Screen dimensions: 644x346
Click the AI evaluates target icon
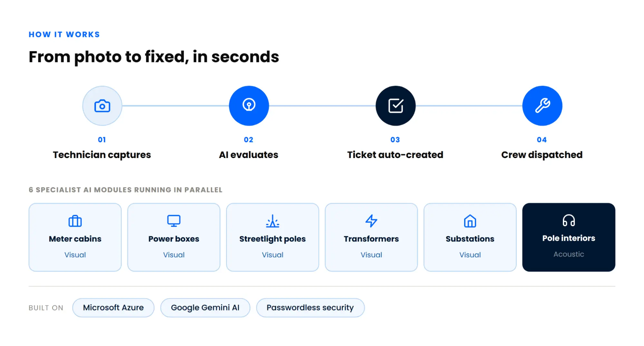pyautogui.click(x=249, y=105)
